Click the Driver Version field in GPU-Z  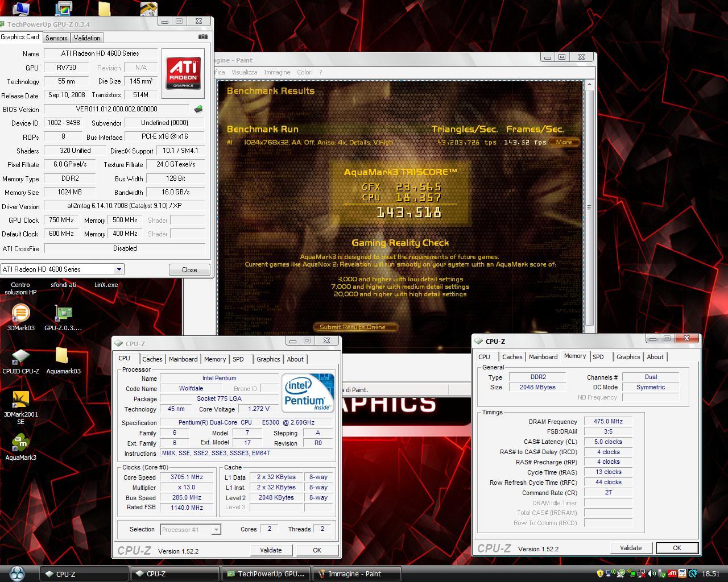pos(125,206)
